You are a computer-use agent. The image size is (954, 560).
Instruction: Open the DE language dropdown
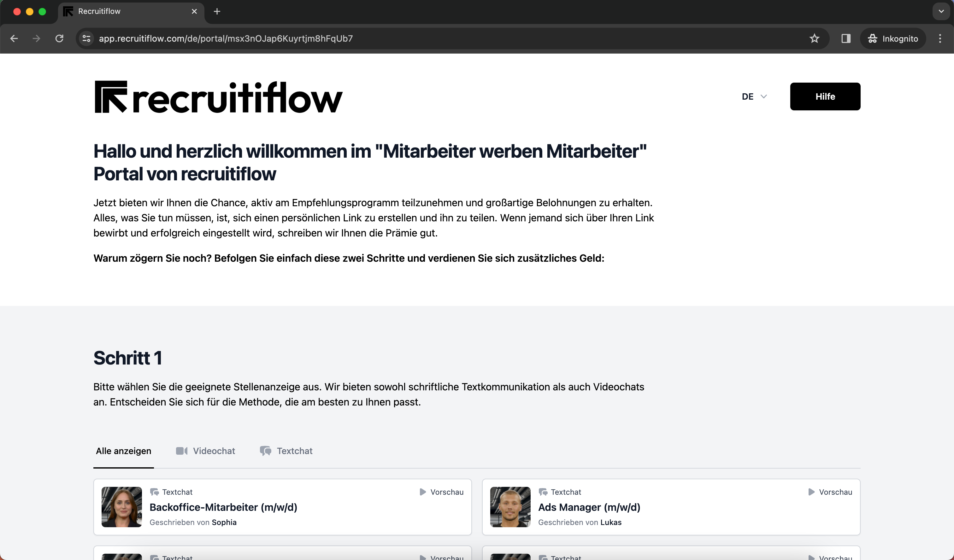coord(754,96)
